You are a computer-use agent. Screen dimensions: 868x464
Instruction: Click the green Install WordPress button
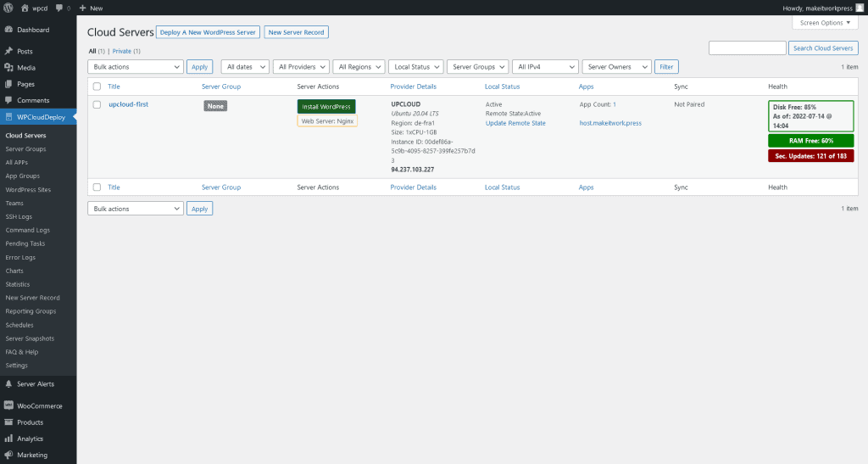click(326, 106)
